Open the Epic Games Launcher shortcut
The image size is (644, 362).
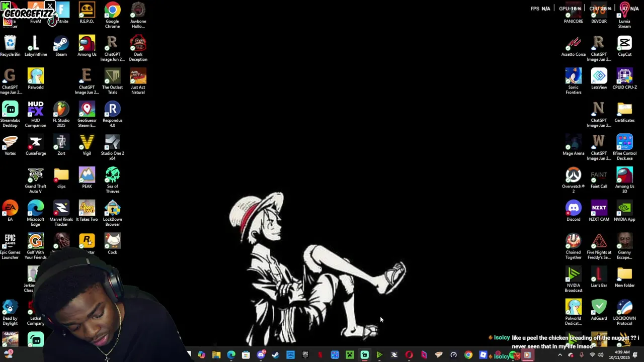point(10,246)
